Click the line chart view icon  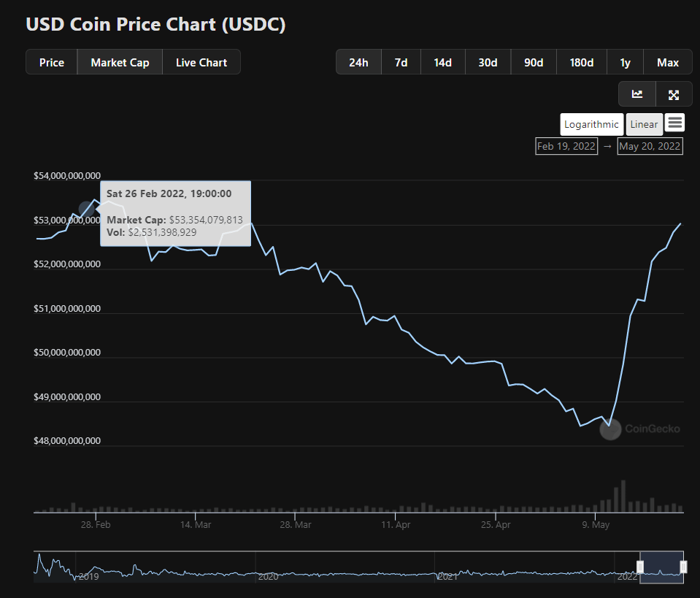[x=637, y=94]
